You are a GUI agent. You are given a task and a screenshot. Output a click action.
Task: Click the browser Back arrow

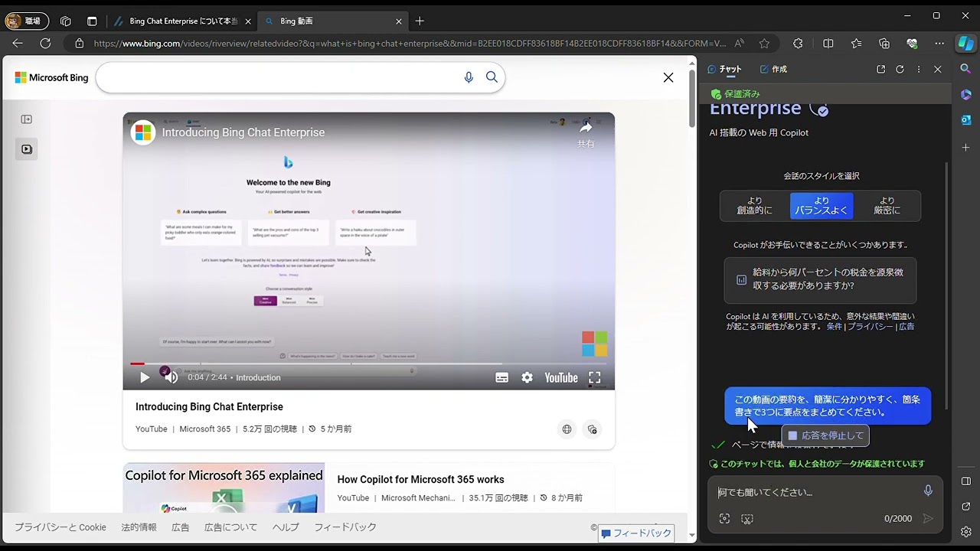[x=18, y=44]
